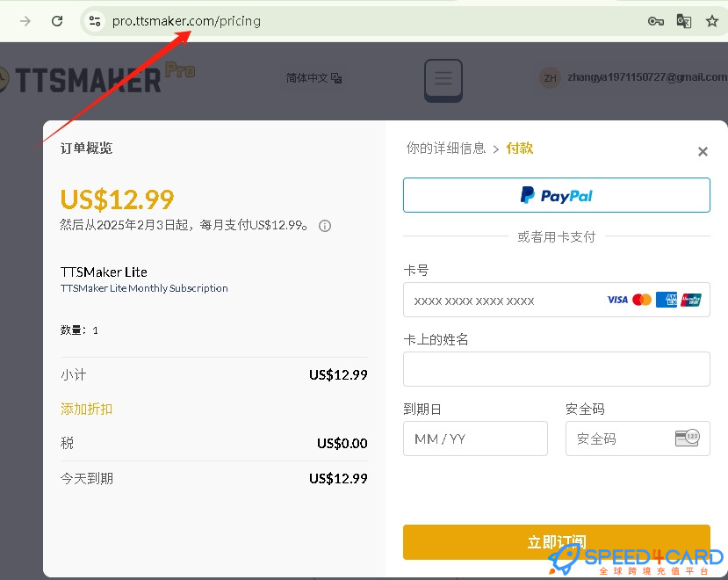Focus the 卡上的姓名 name field
The height and width of the screenshot is (580, 728).
(556, 369)
